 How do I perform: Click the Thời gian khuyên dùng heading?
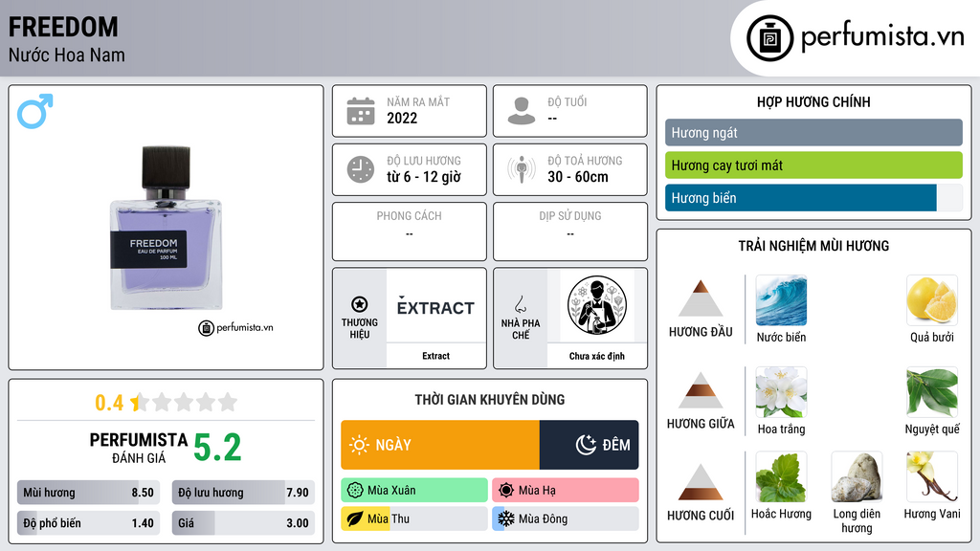click(x=490, y=400)
